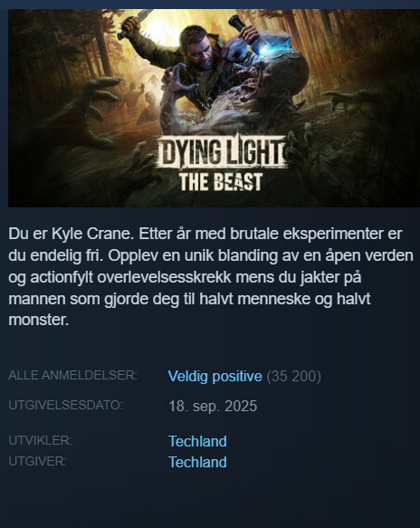
Task: Click the raised knife in the artwork
Action: pos(137,24)
